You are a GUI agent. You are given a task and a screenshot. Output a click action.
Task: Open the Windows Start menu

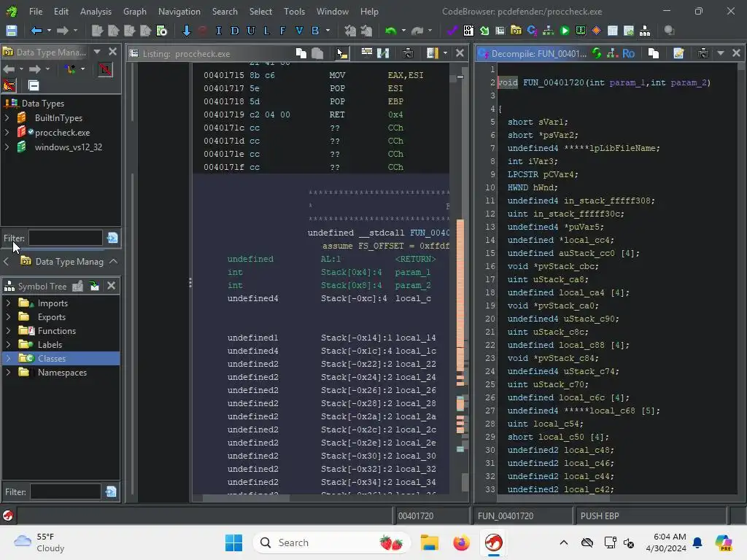tap(233, 542)
